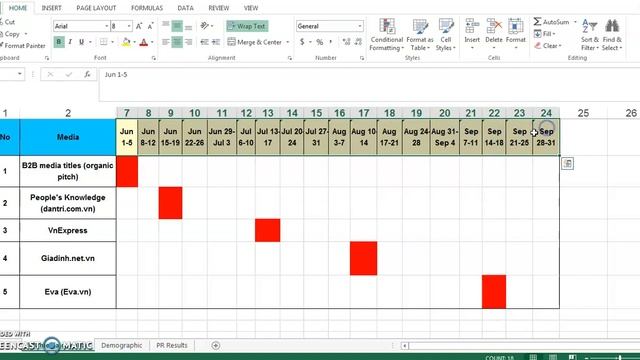The height and width of the screenshot is (360, 640).
Task: Toggle Bold formatting
Action: pyautogui.click(x=59, y=42)
